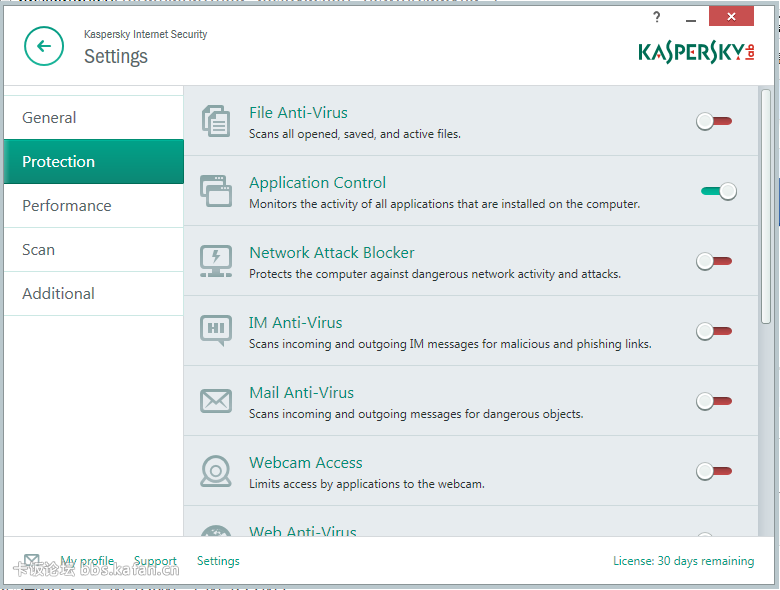
Task: Disable the Application Control toggle
Action: [x=719, y=191]
